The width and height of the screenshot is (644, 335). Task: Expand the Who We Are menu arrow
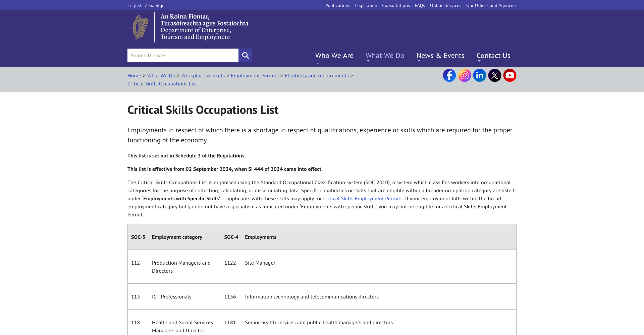click(x=318, y=63)
